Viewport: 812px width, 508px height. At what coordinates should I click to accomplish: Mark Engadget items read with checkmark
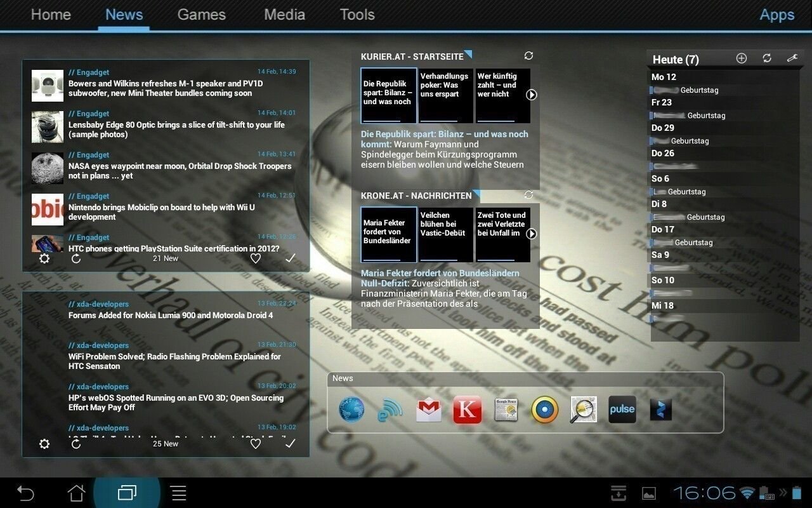click(x=290, y=258)
